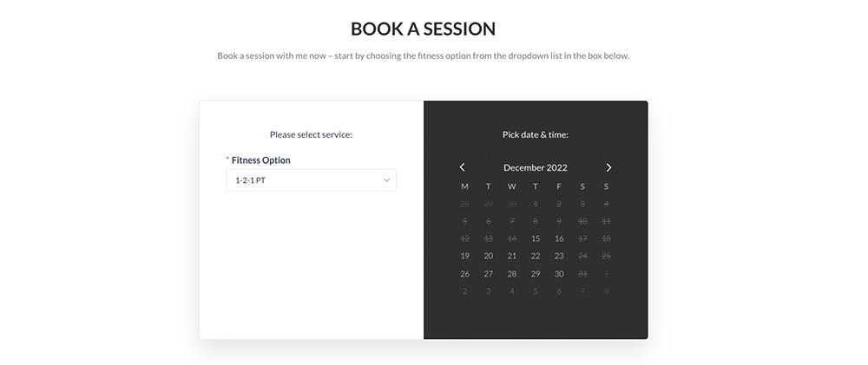Choose December 28 in the calendar
Screen dimensions: 868x365
(512, 273)
